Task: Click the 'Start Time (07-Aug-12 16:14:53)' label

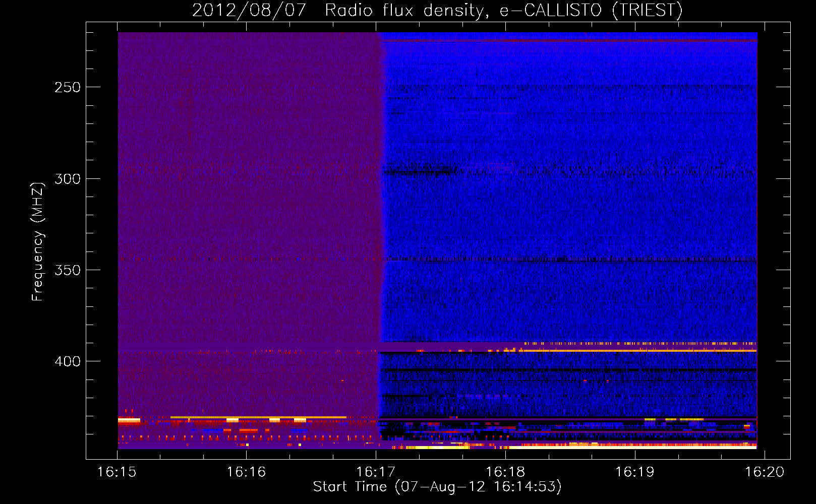Action: pos(437,487)
